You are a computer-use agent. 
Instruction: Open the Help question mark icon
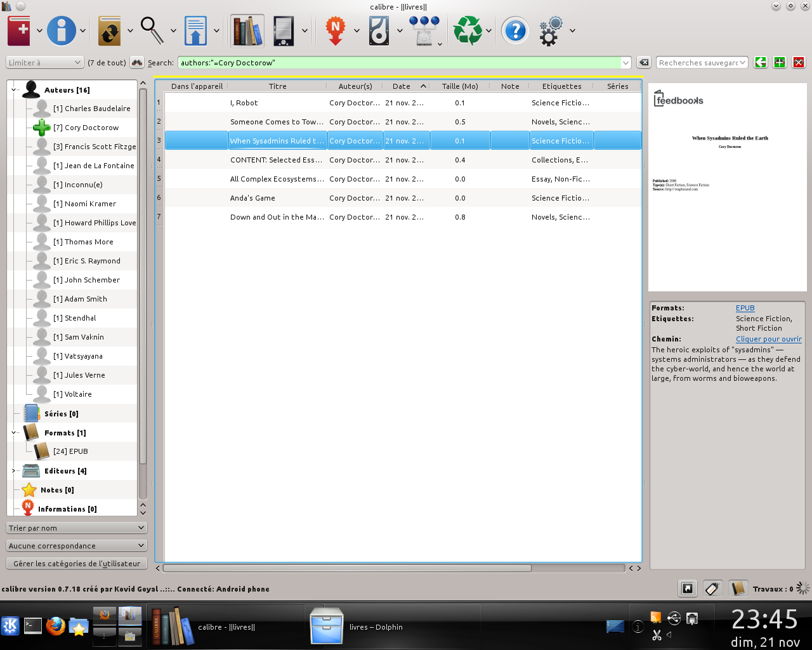(515, 30)
